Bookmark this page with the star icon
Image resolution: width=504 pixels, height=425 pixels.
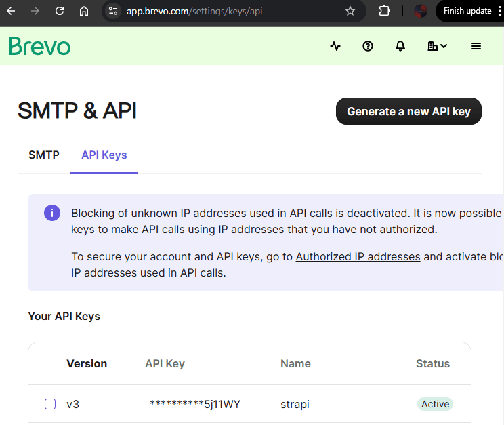[x=350, y=11]
